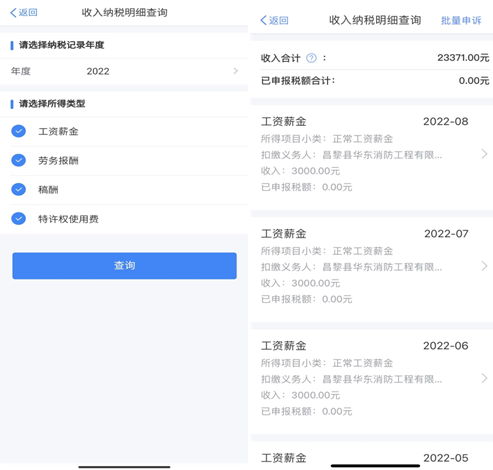This screenshot has width=493, height=470.
Task: Toggle the 特许权使用费 checkbox
Action: (19, 219)
